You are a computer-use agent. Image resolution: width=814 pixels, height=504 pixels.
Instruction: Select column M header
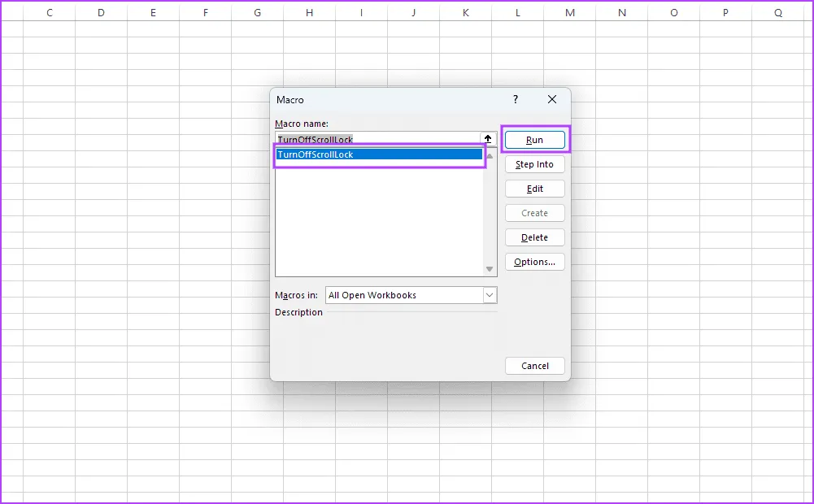click(x=570, y=13)
